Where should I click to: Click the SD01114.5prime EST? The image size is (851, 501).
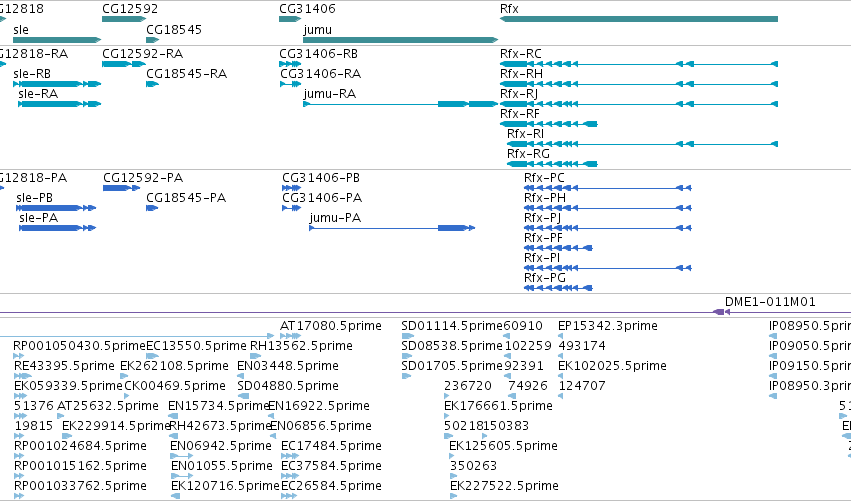[x=452, y=326]
